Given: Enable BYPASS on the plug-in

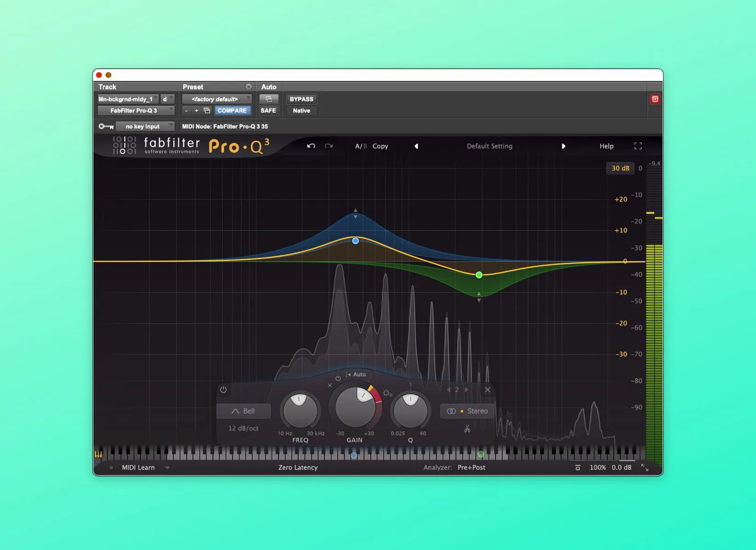Looking at the screenshot, I should pyautogui.click(x=301, y=99).
